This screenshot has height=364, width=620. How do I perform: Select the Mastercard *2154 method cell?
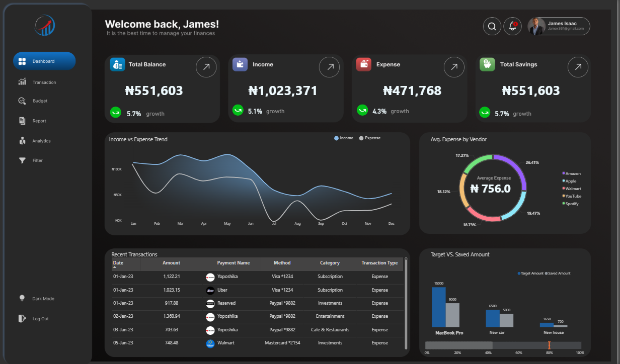tap(282, 343)
